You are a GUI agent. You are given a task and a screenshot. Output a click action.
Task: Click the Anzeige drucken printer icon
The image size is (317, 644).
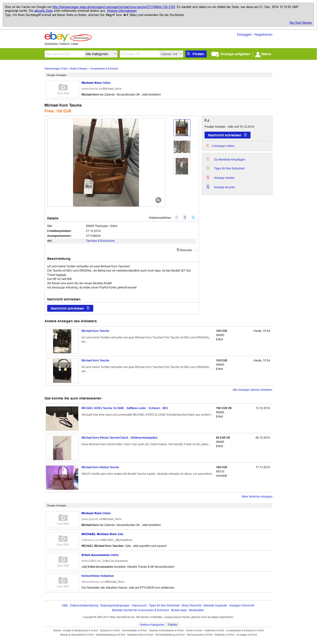point(208,187)
